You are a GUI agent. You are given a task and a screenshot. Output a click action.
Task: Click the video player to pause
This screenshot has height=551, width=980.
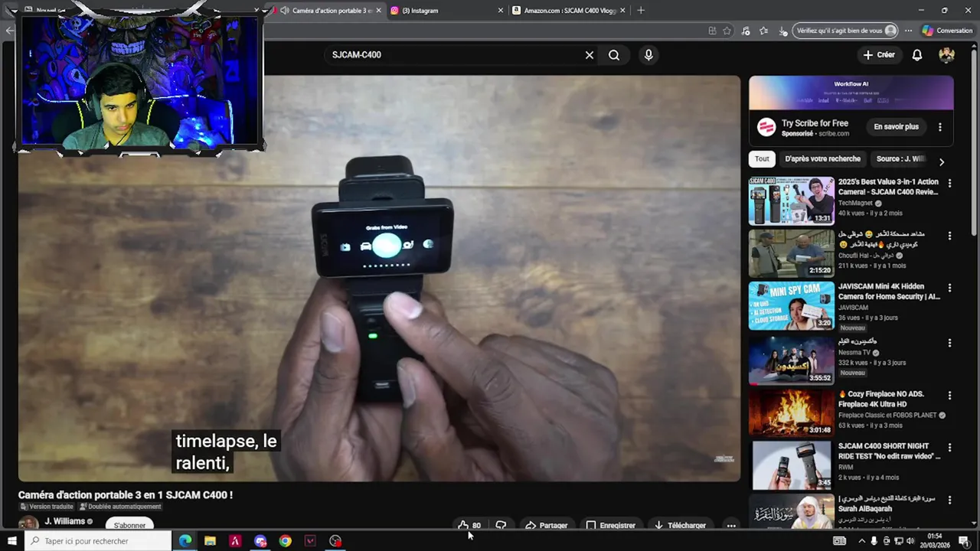pyautogui.click(x=379, y=279)
